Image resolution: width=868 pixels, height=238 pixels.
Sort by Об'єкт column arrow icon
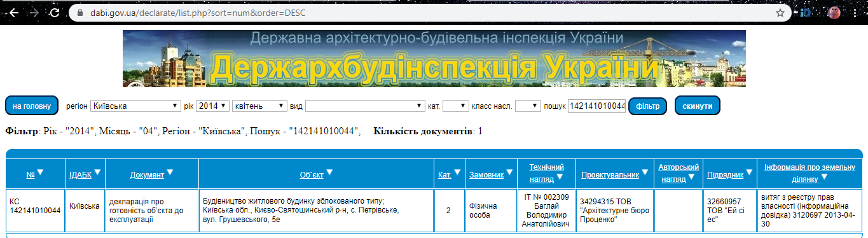click(x=329, y=172)
